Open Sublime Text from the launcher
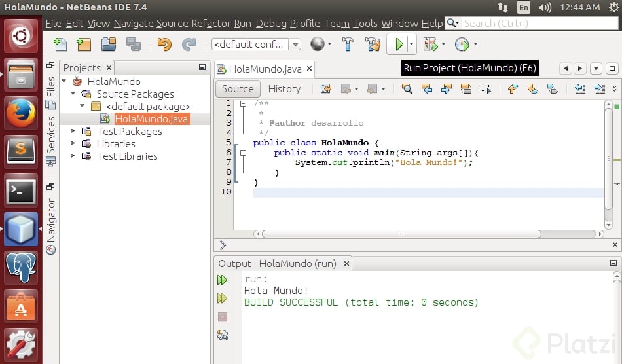Viewport: 622px width, 364px height. [x=21, y=152]
